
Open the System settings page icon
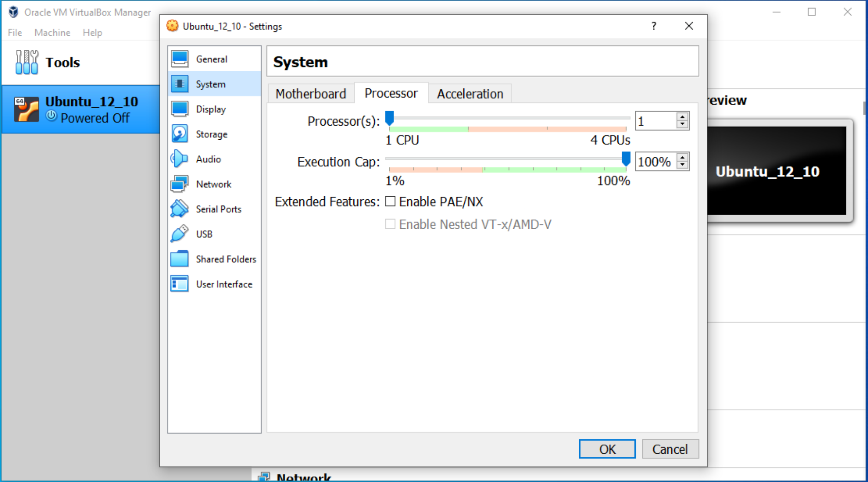pyautogui.click(x=179, y=84)
